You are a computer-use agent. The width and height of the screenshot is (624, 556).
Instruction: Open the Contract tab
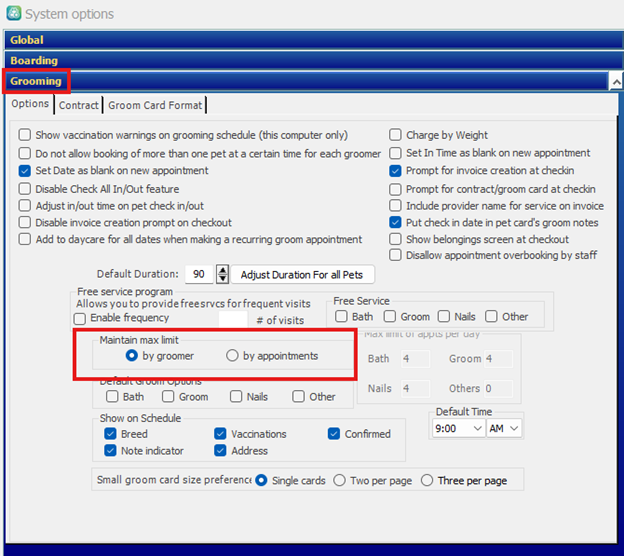coord(78,105)
